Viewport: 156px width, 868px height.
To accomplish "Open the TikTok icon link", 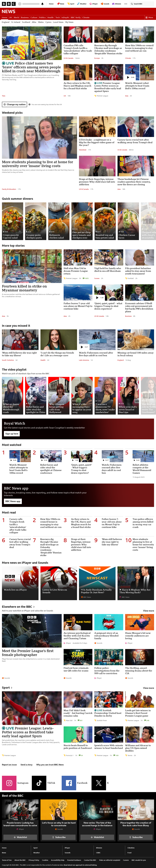I will pos(39,783).
